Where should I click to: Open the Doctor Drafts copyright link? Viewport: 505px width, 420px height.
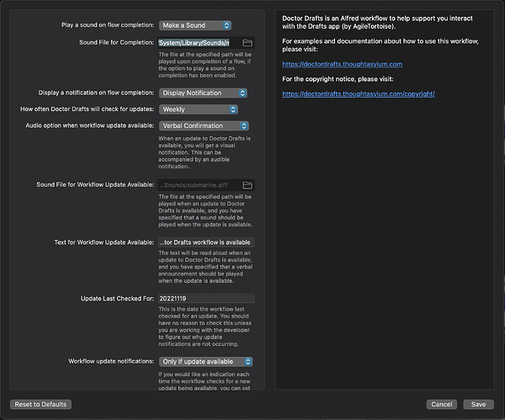pos(359,94)
